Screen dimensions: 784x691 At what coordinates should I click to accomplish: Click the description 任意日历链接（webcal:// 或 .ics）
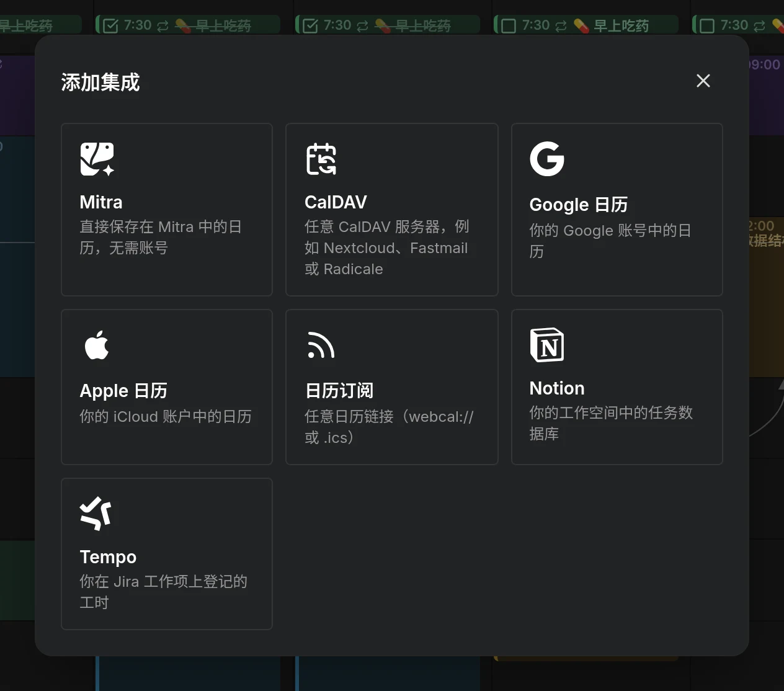coord(390,427)
